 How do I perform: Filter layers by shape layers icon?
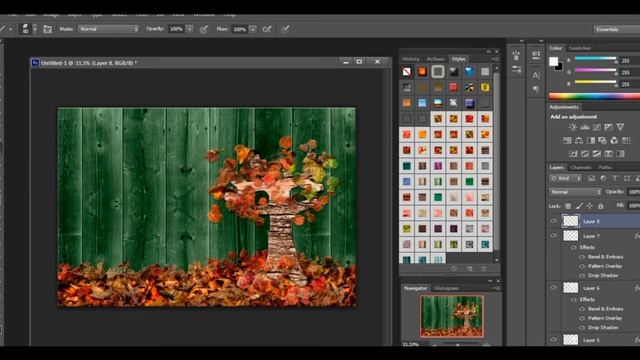[627, 178]
